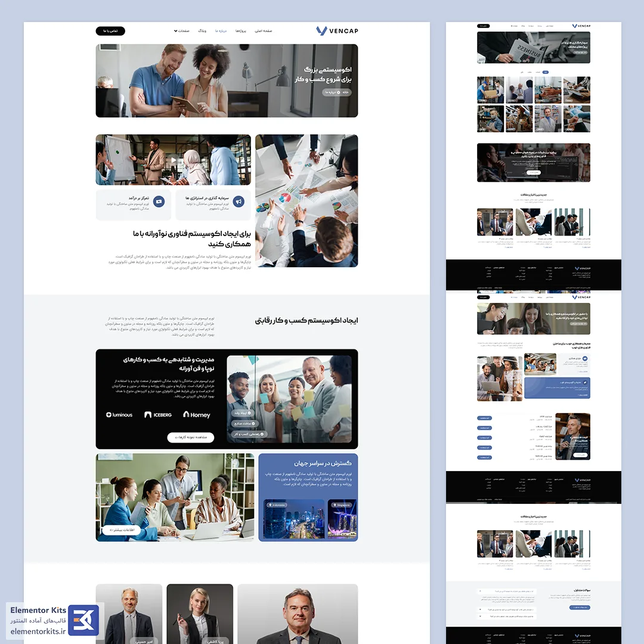The width and height of the screenshot is (644, 644).
Task: Click the اطلاعات بیشتر button on team photo
Action: [122, 530]
